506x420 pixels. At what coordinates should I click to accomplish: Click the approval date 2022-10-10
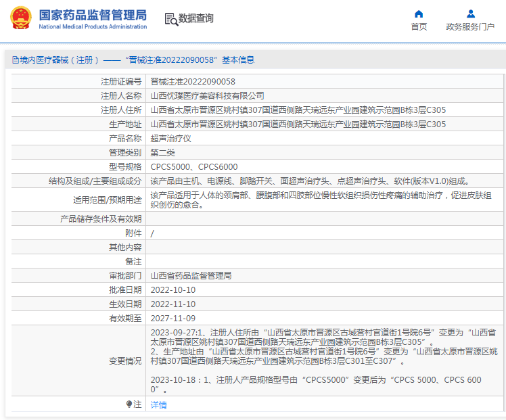tap(172, 290)
